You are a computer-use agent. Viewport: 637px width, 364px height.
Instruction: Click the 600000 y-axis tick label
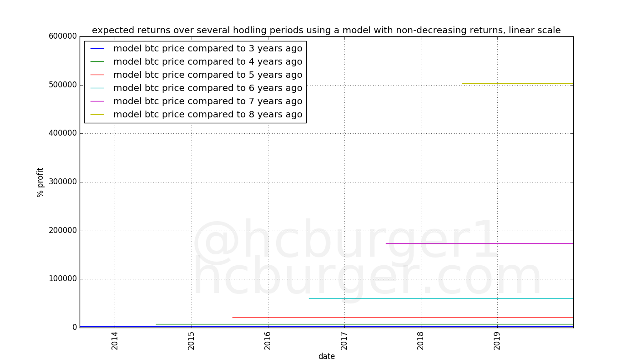pos(62,36)
